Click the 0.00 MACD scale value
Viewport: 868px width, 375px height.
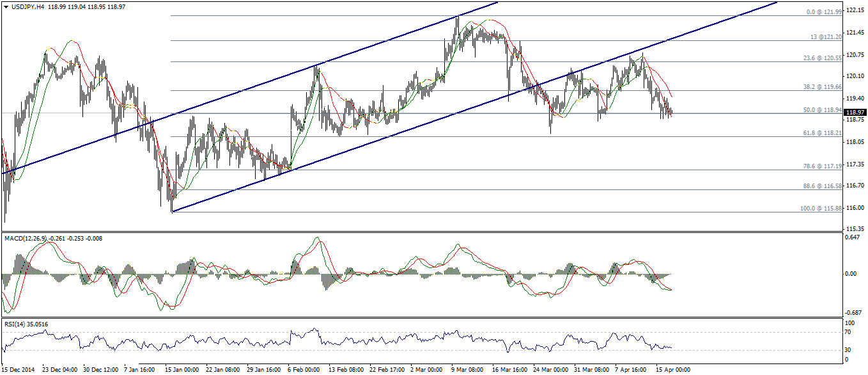[851, 274]
